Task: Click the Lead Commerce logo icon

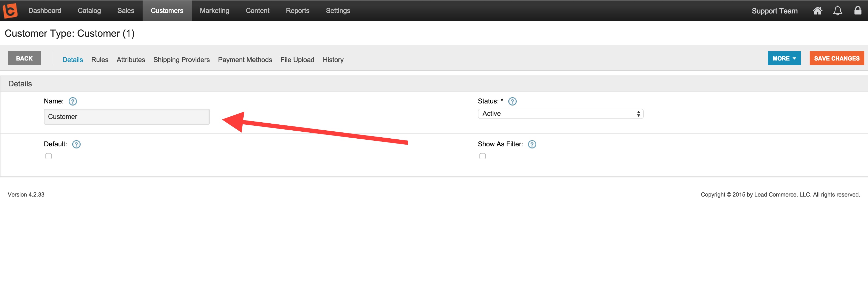Action: coord(10,10)
